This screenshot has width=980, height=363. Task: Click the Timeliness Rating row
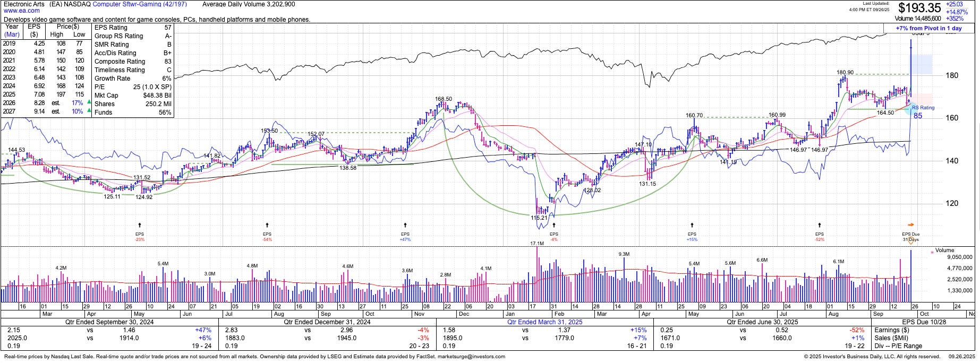click(x=133, y=70)
